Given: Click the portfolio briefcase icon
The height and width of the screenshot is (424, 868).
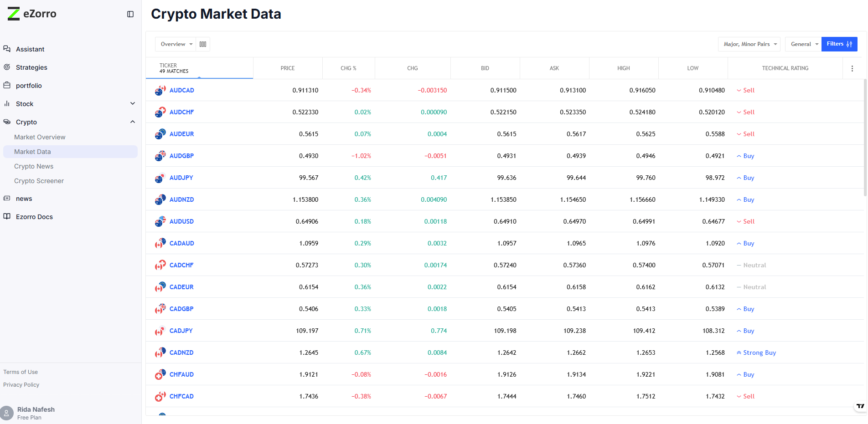Looking at the screenshot, I should [7, 85].
